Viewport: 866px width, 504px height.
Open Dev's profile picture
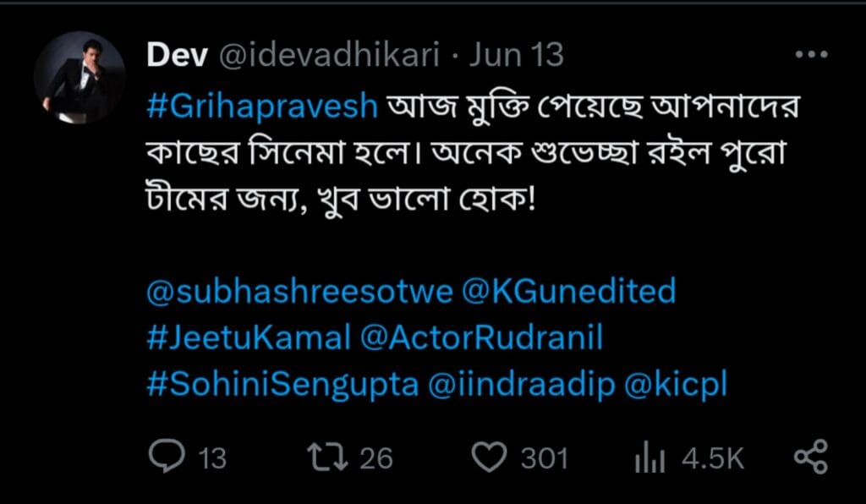79,78
